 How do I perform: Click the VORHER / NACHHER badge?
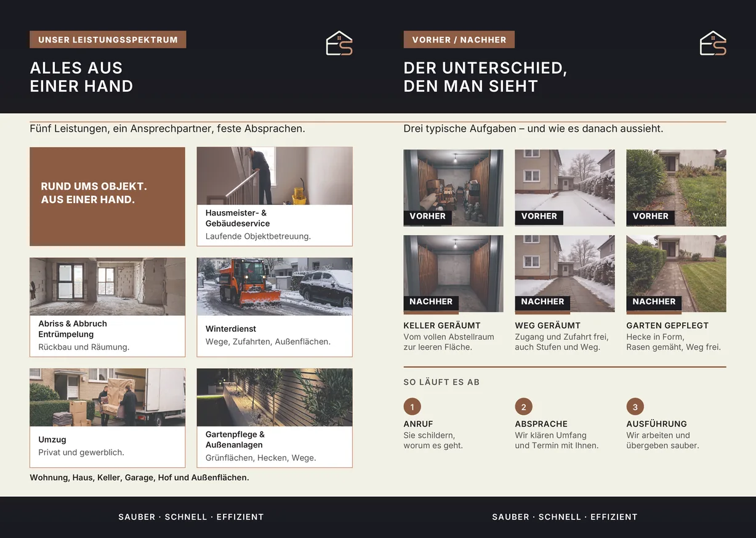(x=459, y=39)
